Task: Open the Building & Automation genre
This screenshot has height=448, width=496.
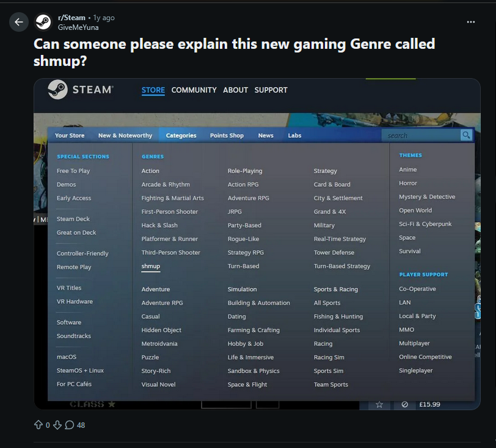Action: [x=258, y=303]
